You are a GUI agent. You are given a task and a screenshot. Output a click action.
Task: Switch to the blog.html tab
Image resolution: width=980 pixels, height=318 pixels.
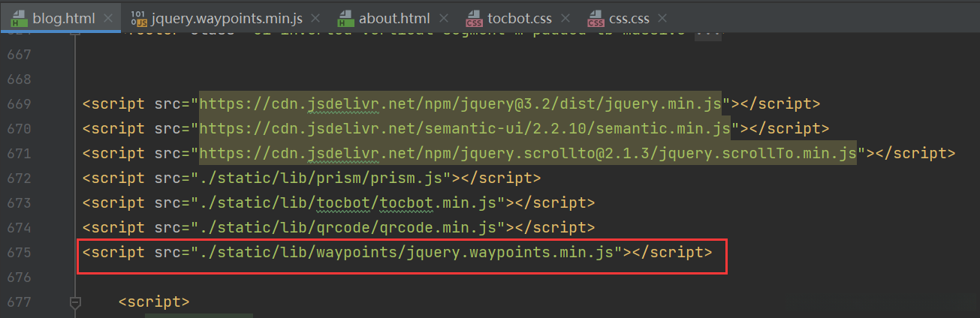(60, 17)
